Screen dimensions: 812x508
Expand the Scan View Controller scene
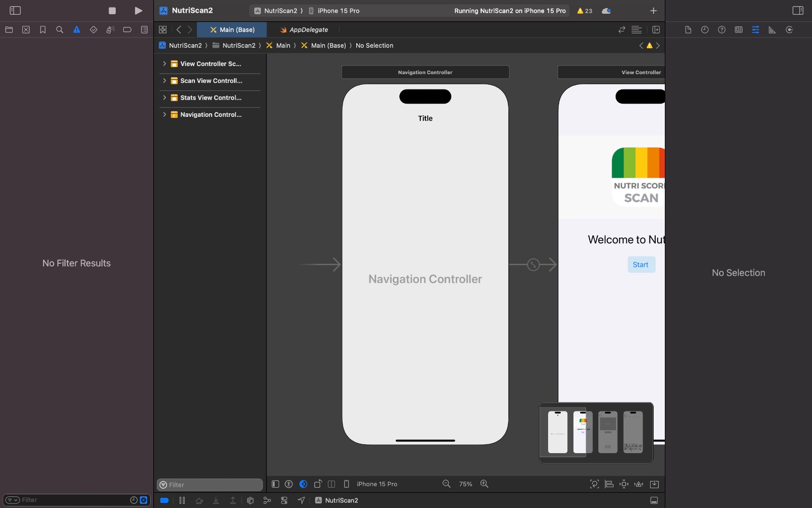(x=164, y=81)
